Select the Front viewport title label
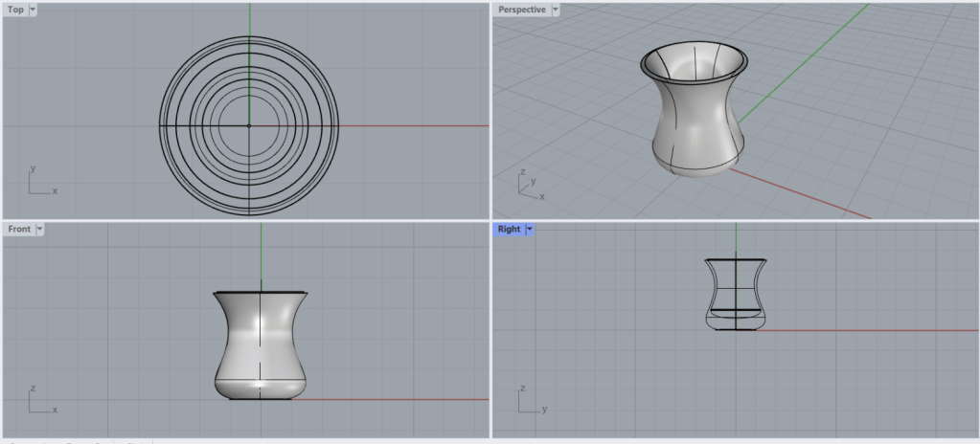Image resolution: width=980 pixels, height=444 pixels. [x=18, y=230]
